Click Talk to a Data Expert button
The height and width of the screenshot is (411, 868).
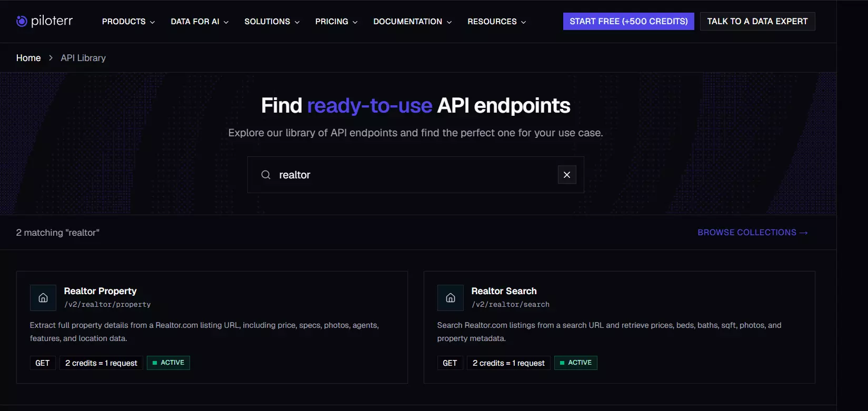pos(757,21)
